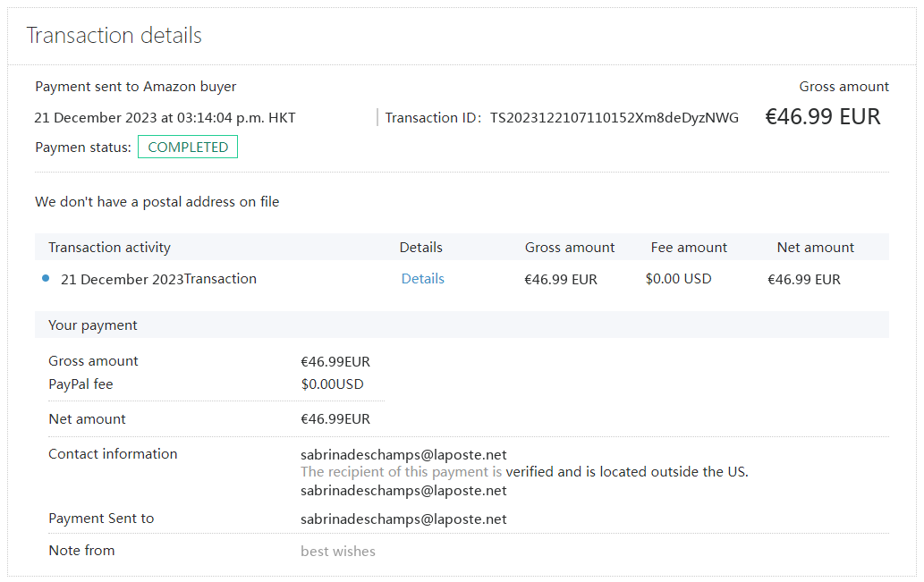Viewport: 924px width, 582px height.
Task: Click the PayPal fee $0.00USD value
Action: pyautogui.click(x=332, y=384)
